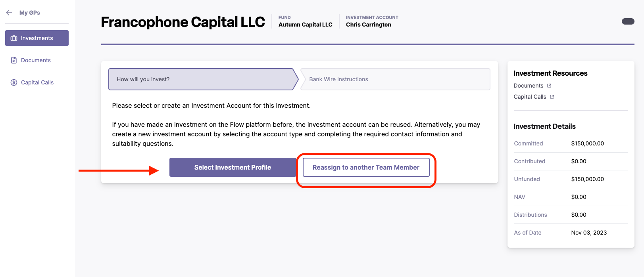
Task: Open external link icon next to Capital Calls
Action: (x=552, y=97)
